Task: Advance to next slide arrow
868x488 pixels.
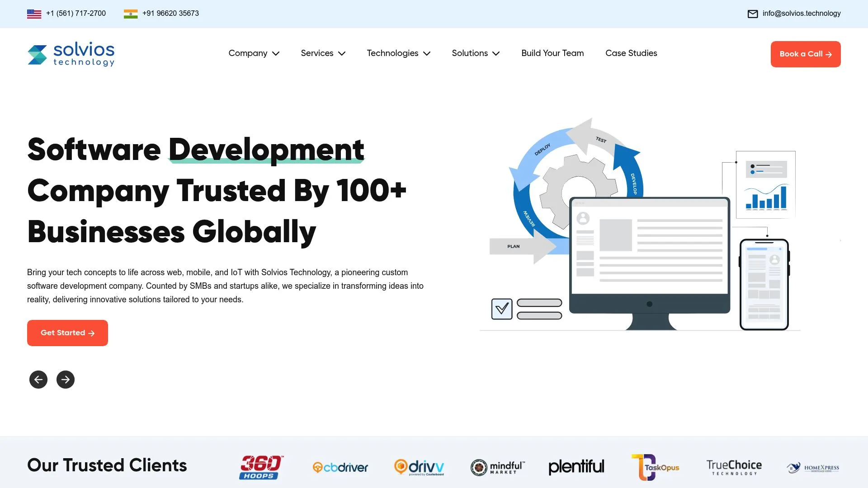Action: 66,380
